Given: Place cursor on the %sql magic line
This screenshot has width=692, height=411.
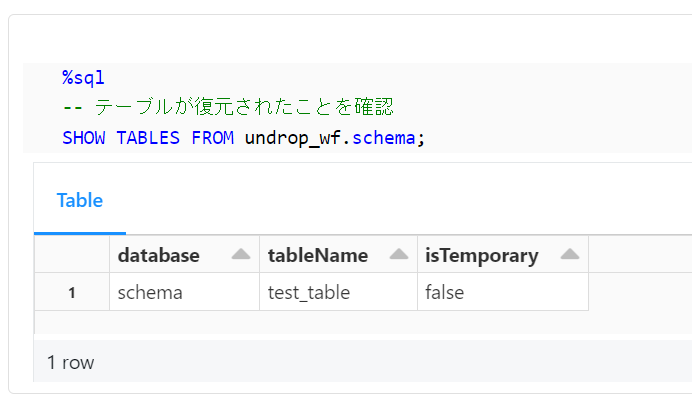Looking at the screenshot, I should (x=83, y=77).
